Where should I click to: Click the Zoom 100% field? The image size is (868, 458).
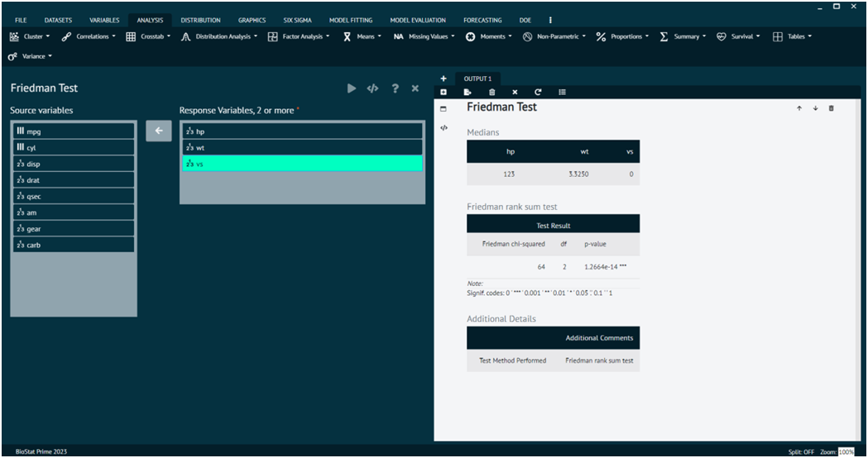coord(846,452)
